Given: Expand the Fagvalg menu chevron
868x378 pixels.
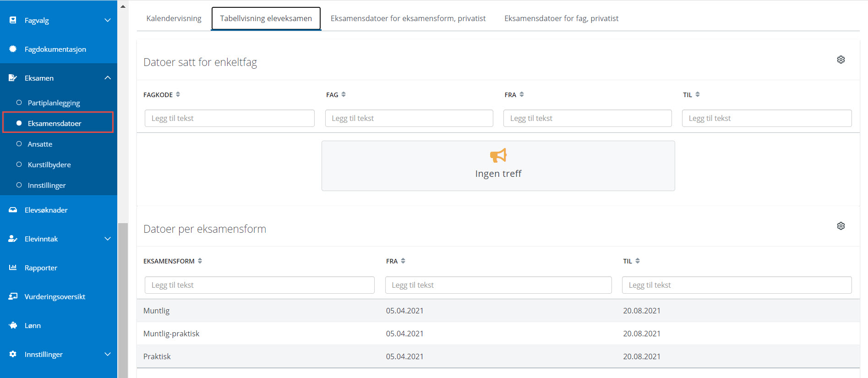Looking at the screenshot, I should click(108, 20).
